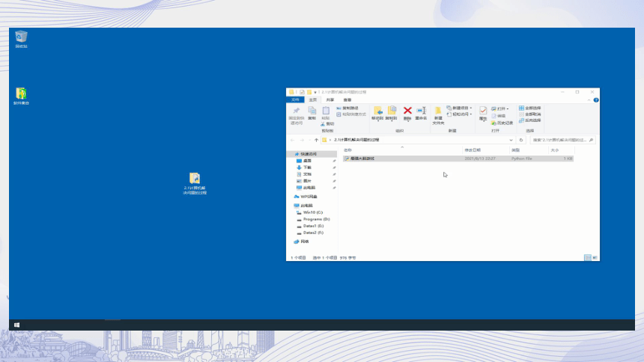Select the Python File row dated 2021/8/13
Image resolution: width=644 pixels, height=362 pixels.
[x=458, y=159]
